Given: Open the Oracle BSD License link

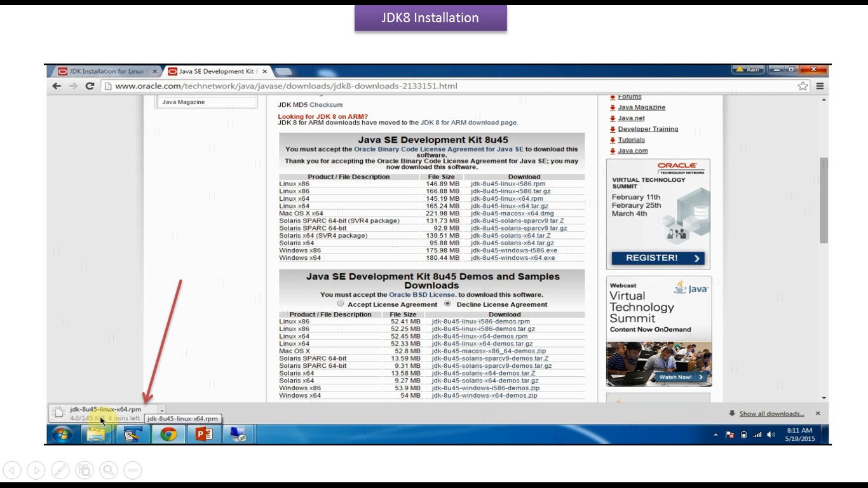Looking at the screenshot, I should [422, 295].
